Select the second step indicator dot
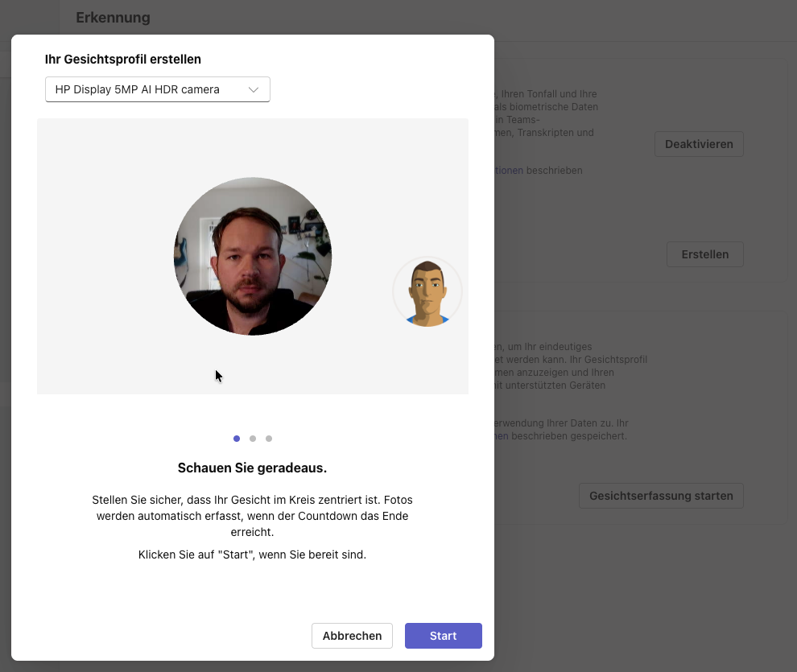 tap(253, 439)
